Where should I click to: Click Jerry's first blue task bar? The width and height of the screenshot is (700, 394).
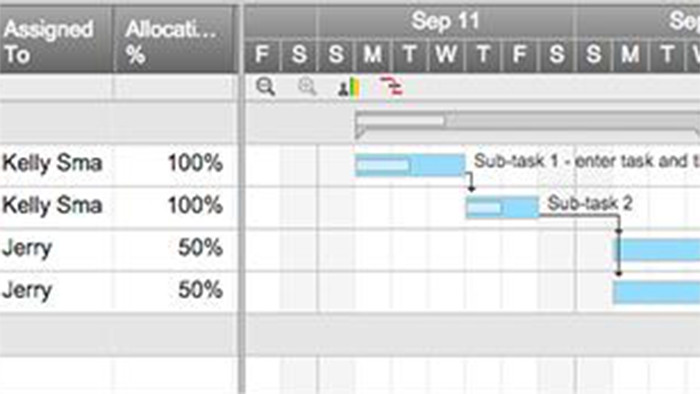(658, 250)
